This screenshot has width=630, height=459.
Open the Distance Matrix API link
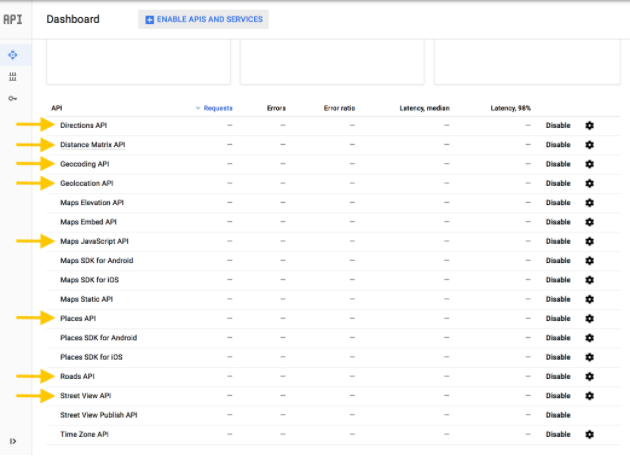(92, 145)
